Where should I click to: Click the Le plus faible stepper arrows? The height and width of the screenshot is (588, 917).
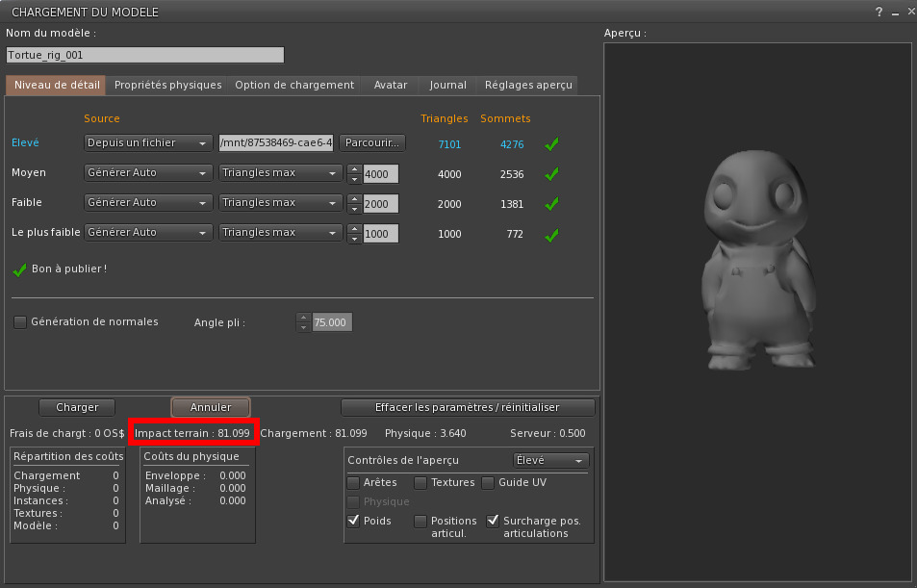coord(353,234)
